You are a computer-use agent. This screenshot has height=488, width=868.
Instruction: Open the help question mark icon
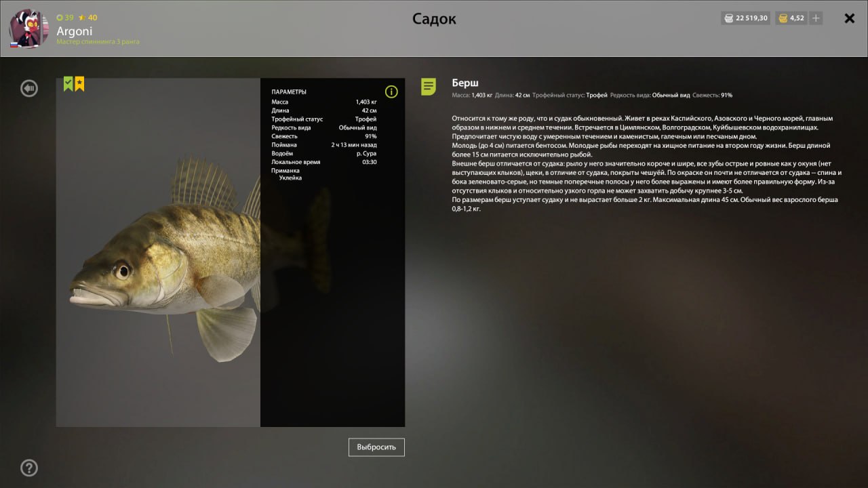(x=29, y=468)
